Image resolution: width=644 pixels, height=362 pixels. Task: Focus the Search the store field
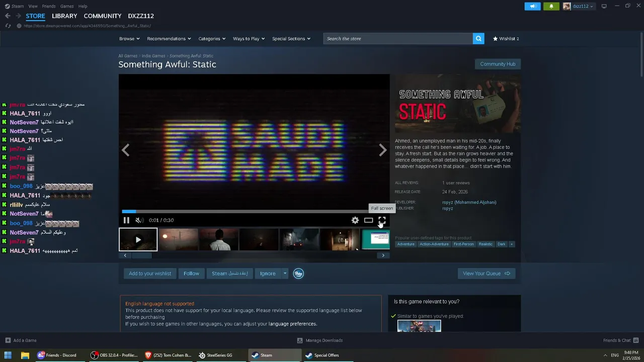pos(398,38)
